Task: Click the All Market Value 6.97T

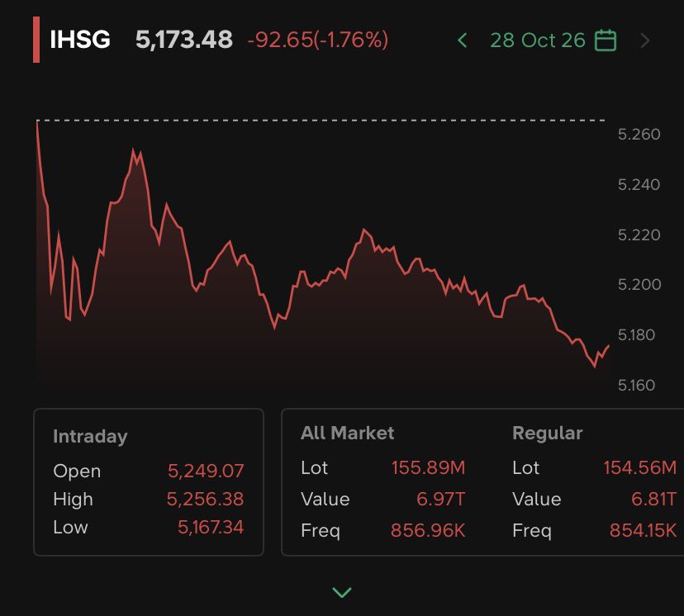Action: click(440, 500)
